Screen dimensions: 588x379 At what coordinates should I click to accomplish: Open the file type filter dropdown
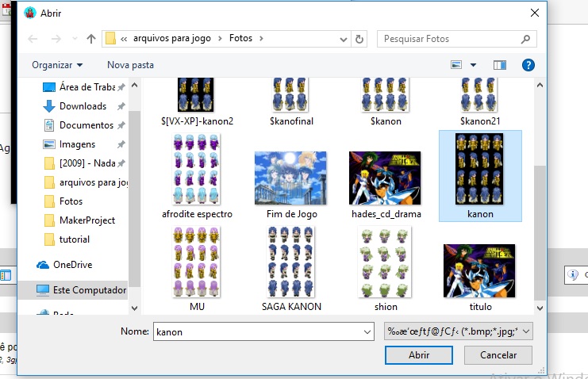[x=458, y=331]
